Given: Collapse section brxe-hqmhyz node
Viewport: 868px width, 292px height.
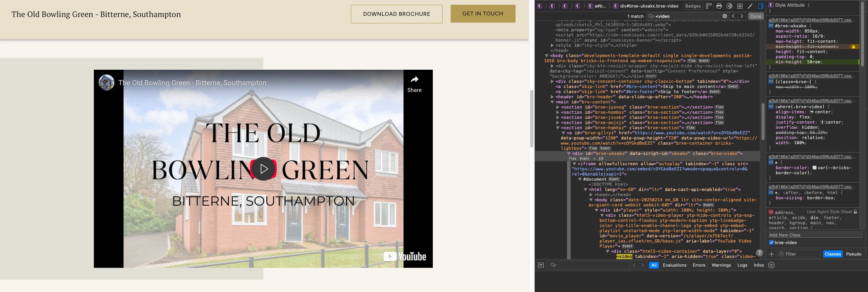Looking at the screenshot, I should (558, 128).
